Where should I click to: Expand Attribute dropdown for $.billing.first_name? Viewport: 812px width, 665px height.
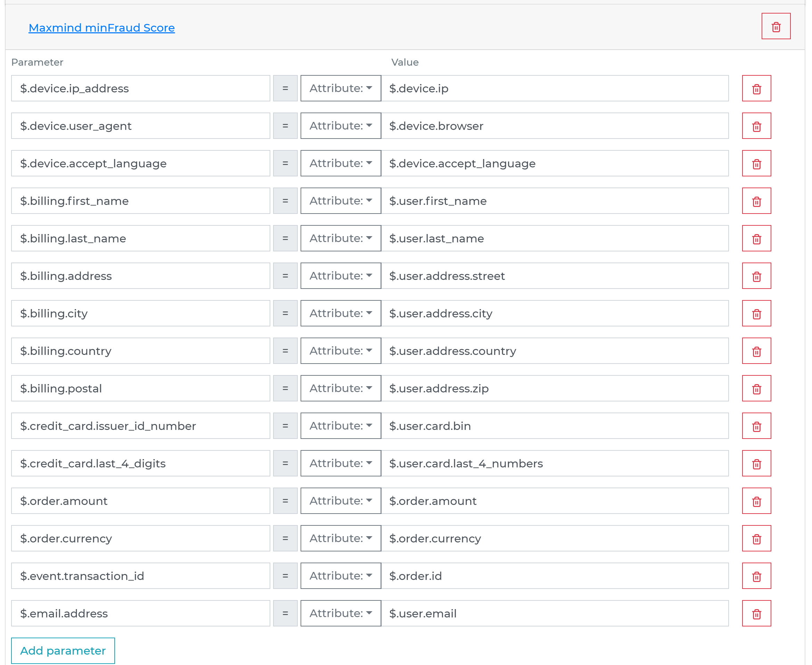pos(341,201)
